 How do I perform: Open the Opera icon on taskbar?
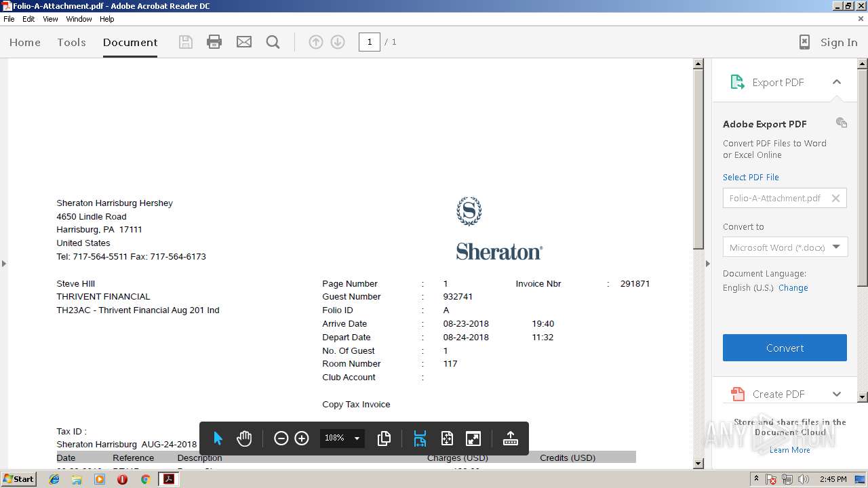point(122,479)
